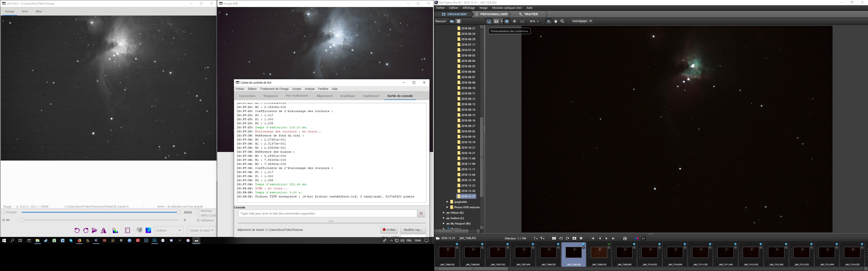Image resolution: width=868 pixels, height=271 pixels.
Task: Enable the tronquer checkbox
Action: click(3, 213)
